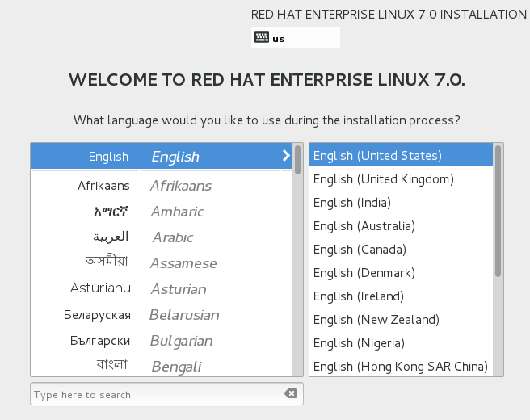Expand English via chevron arrow

click(x=286, y=155)
